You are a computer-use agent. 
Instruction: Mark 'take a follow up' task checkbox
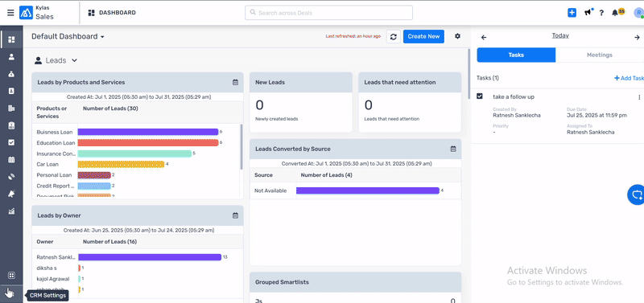[x=479, y=96]
